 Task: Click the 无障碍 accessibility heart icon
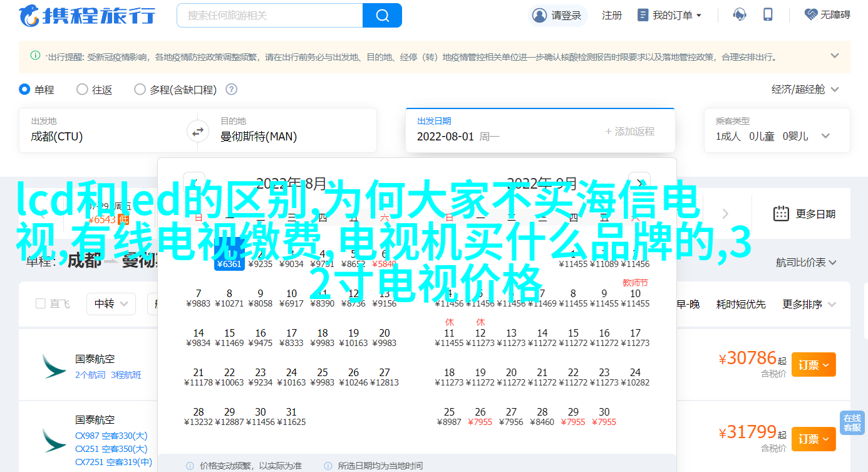click(x=811, y=14)
